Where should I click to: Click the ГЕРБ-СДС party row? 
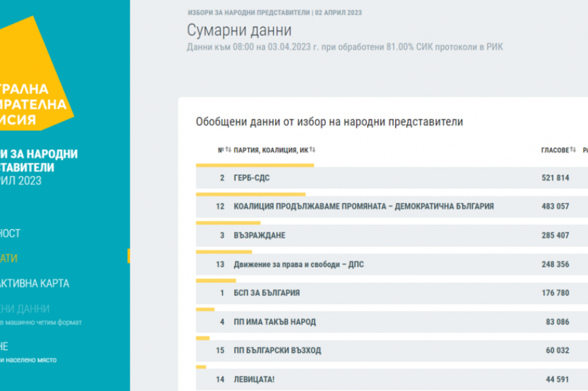click(x=252, y=178)
